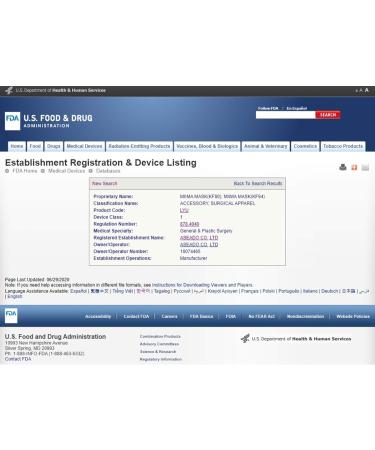Click the HHS eagle logo in top bar
375x450 pixels.
(9, 90)
